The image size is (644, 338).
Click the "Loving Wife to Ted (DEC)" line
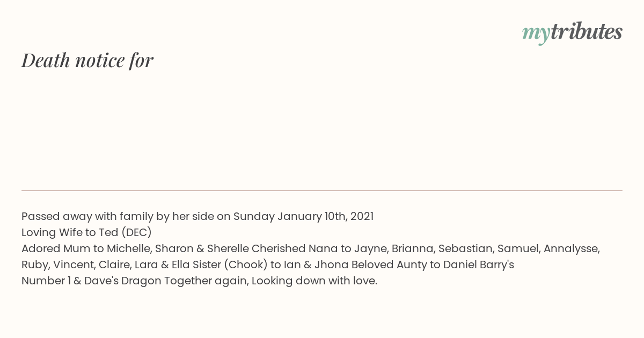87,232
